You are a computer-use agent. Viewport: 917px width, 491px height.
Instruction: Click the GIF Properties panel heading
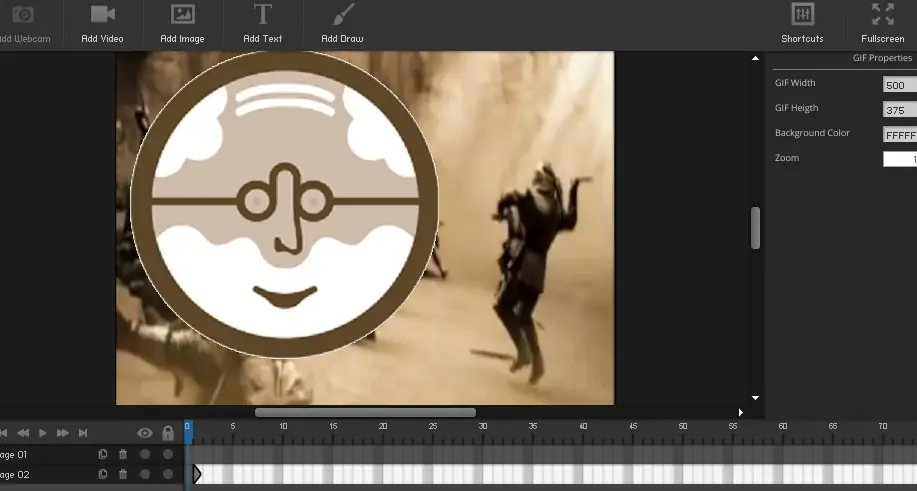click(x=882, y=58)
